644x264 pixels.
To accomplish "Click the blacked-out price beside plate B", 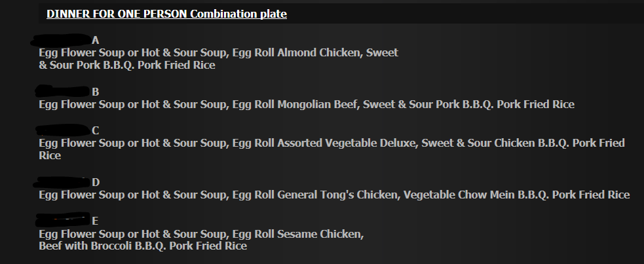I will (x=62, y=91).
